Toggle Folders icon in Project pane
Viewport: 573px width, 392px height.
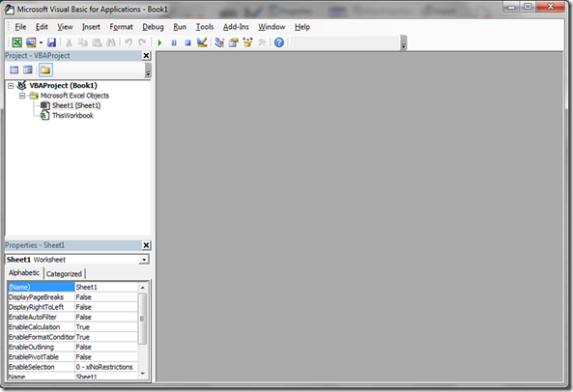click(x=45, y=70)
